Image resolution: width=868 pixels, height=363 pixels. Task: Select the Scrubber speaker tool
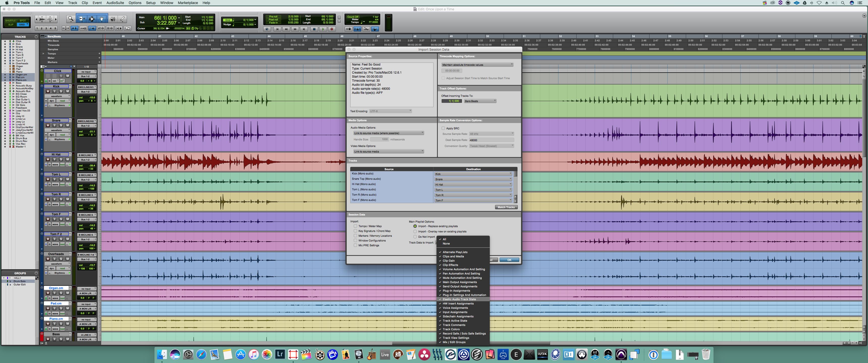click(x=113, y=19)
